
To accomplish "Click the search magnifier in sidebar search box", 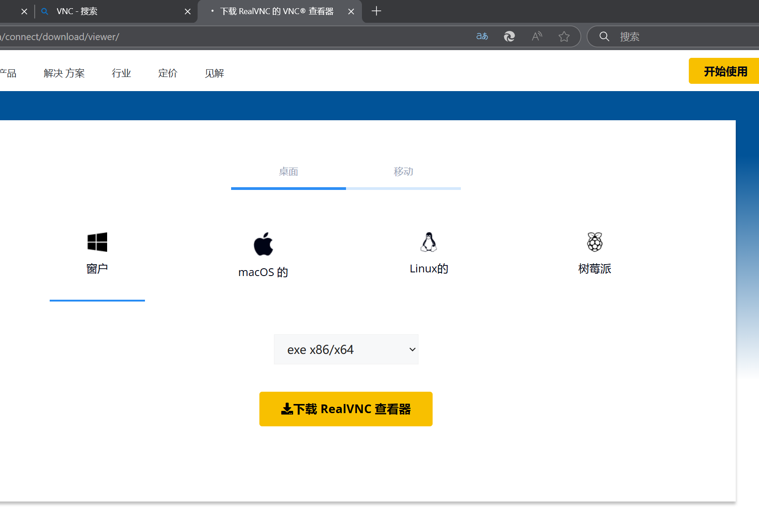I will pos(604,36).
